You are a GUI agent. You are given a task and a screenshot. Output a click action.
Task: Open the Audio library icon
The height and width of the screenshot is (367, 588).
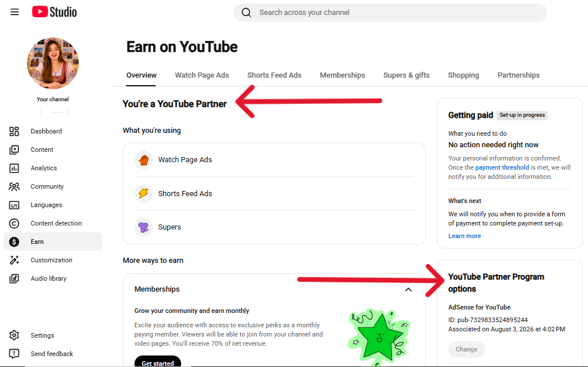(x=14, y=278)
